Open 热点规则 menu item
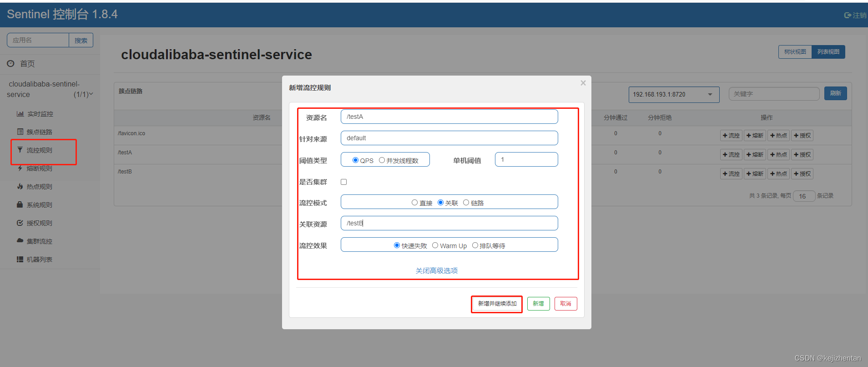 [x=40, y=187]
